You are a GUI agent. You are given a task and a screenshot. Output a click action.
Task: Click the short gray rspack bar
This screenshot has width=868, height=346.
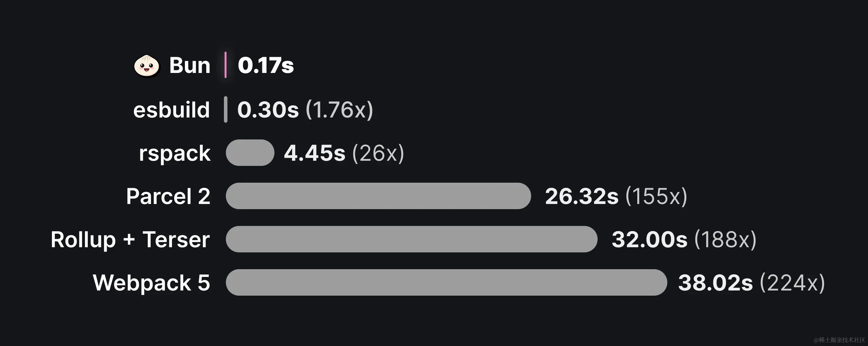coord(250,153)
